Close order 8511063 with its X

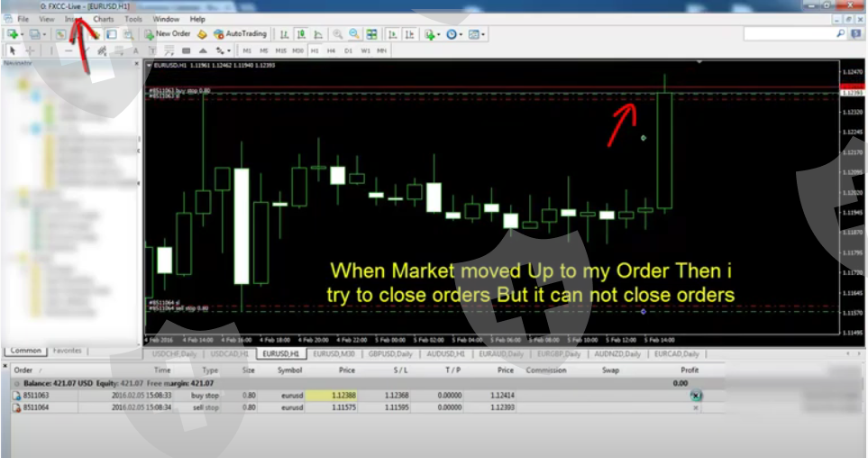click(696, 396)
